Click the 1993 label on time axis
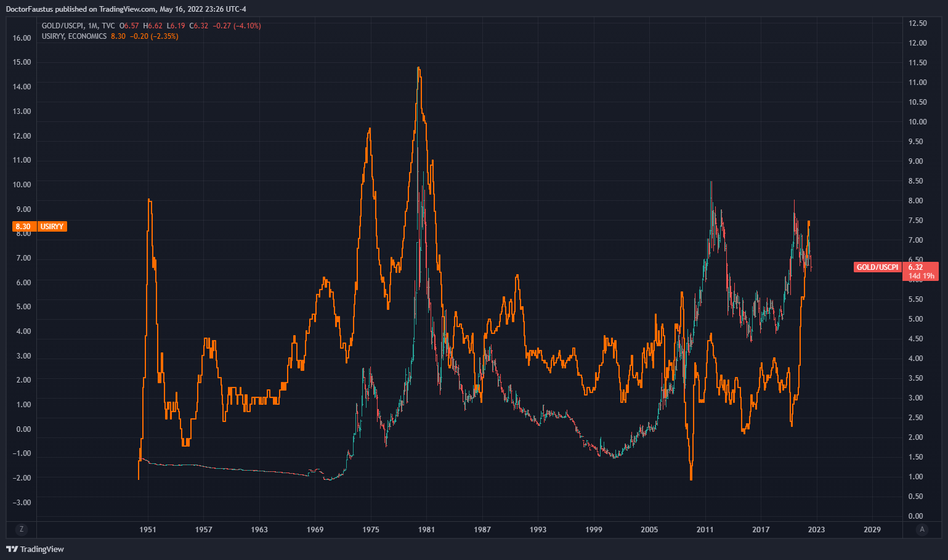Screen dimensions: 948x560 pos(538,529)
